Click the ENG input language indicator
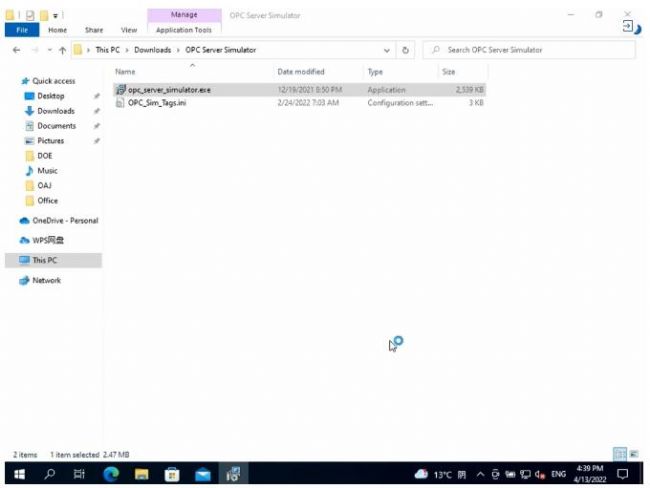 [558, 474]
